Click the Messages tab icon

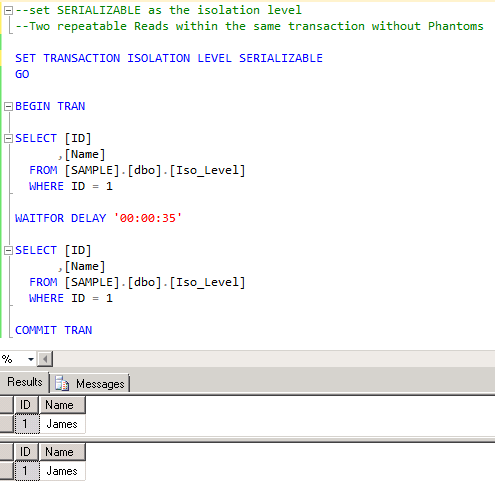[62, 383]
